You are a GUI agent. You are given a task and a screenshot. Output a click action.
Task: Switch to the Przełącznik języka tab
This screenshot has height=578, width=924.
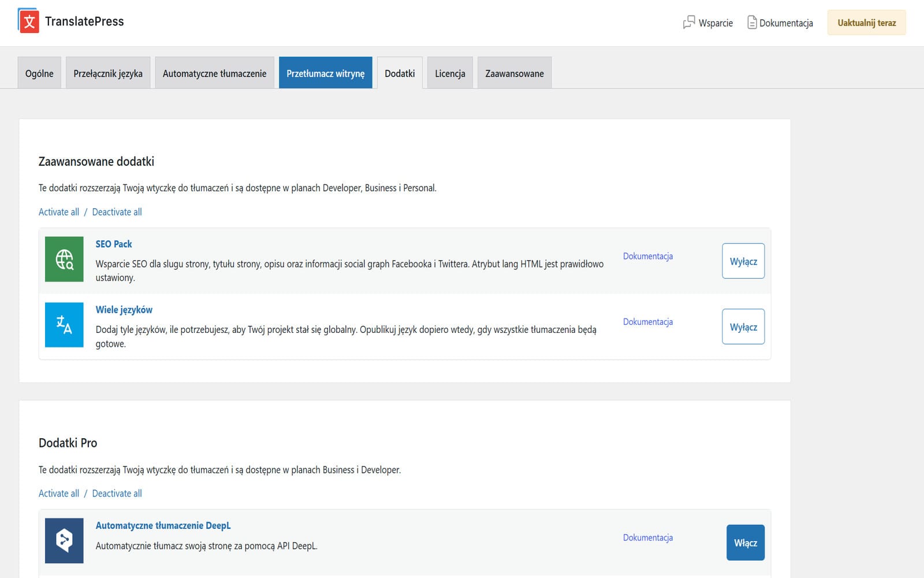click(108, 73)
